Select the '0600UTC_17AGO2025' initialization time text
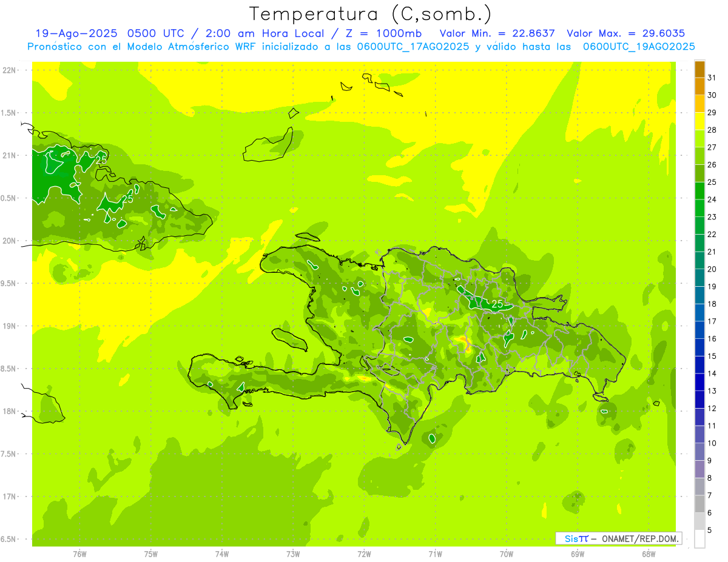 (413, 47)
